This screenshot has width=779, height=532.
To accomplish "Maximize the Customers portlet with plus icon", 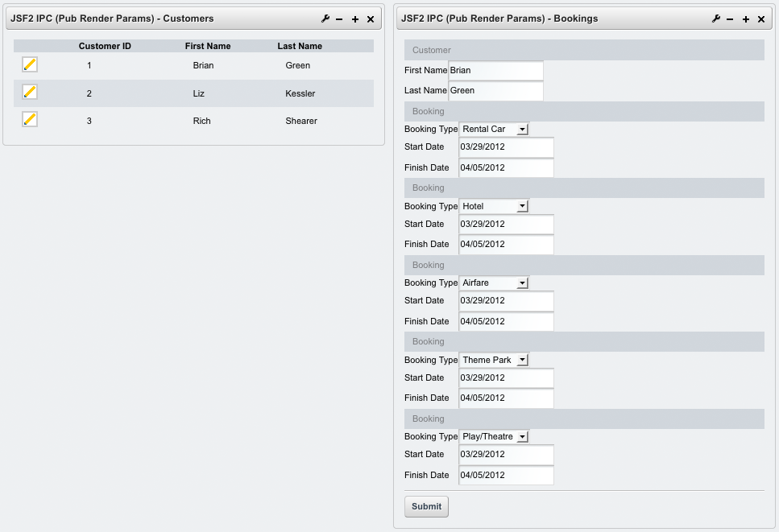I will (x=355, y=19).
